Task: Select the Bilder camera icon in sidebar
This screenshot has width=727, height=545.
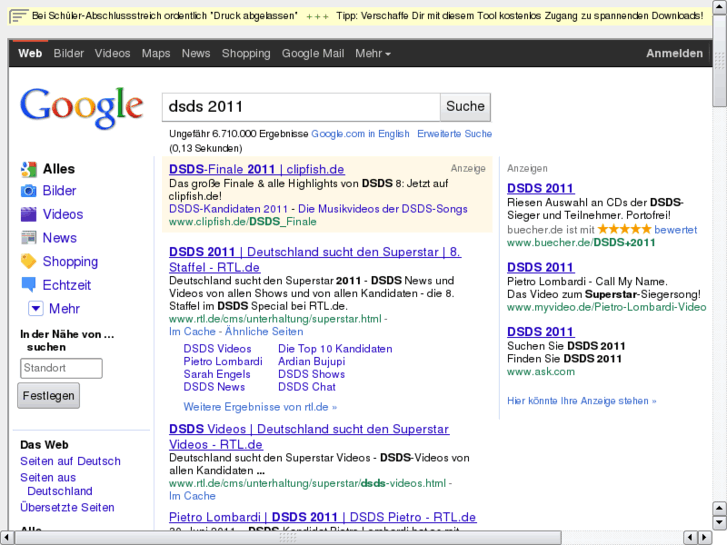Action: pyautogui.click(x=28, y=191)
